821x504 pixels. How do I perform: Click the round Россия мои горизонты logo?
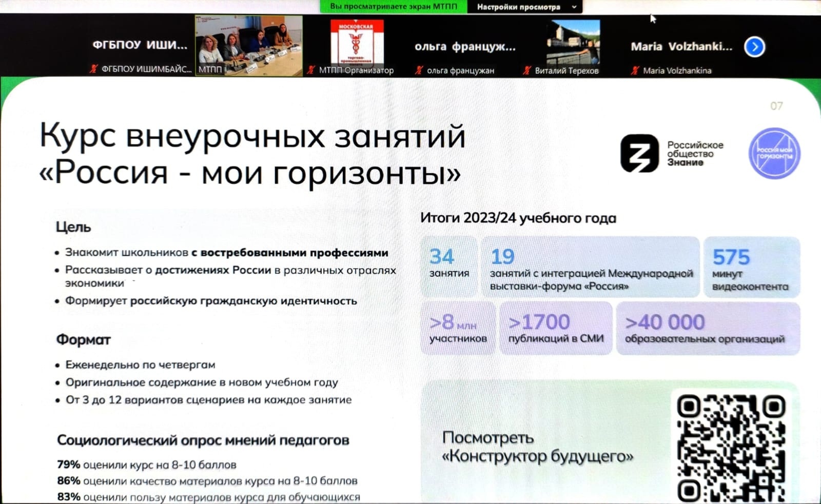[x=774, y=153]
